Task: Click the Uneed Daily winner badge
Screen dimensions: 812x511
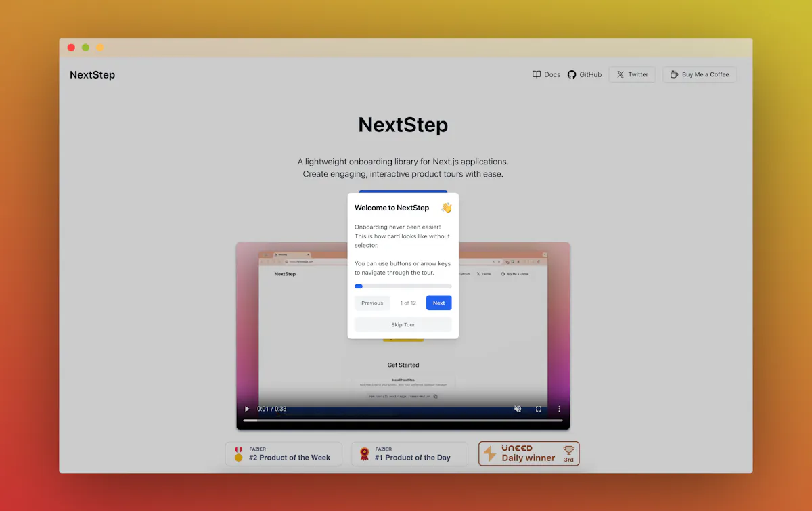Action: point(529,453)
